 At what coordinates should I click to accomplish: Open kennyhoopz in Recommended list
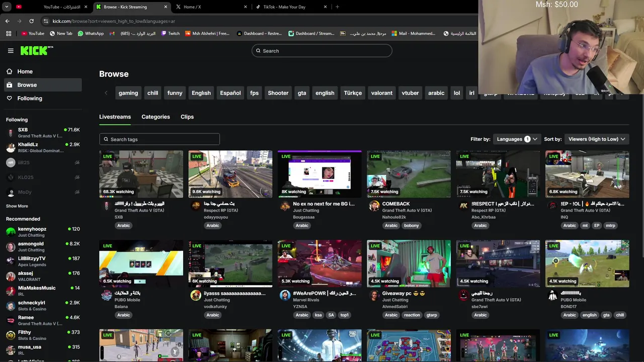[43, 232]
